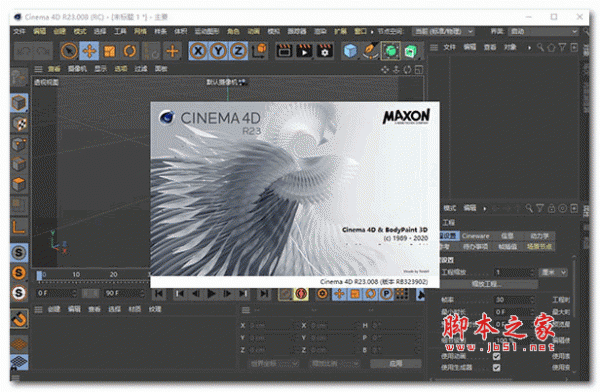Screen dimensions: 600x392
Task: Open the project scale unit dropdown
Action: click(x=553, y=272)
